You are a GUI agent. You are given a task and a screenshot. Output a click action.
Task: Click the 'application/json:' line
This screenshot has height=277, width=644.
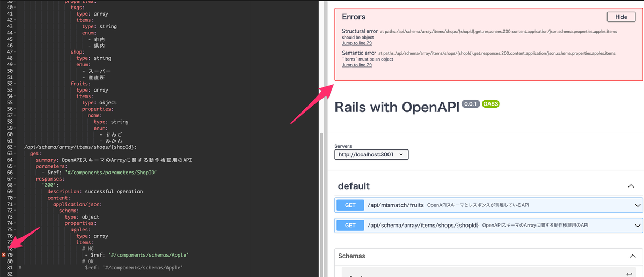(78, 204)
